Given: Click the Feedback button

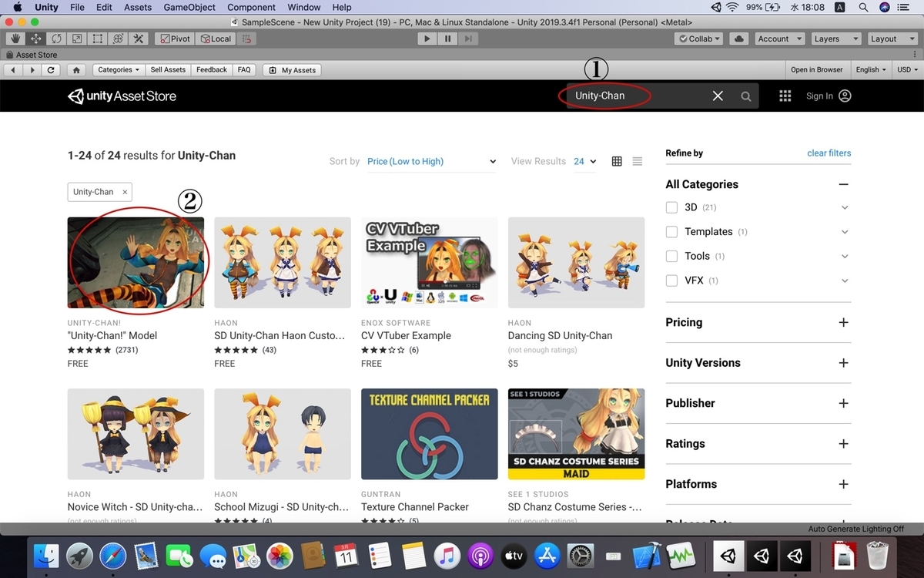Looking at the screenshot, I should 212,69.
